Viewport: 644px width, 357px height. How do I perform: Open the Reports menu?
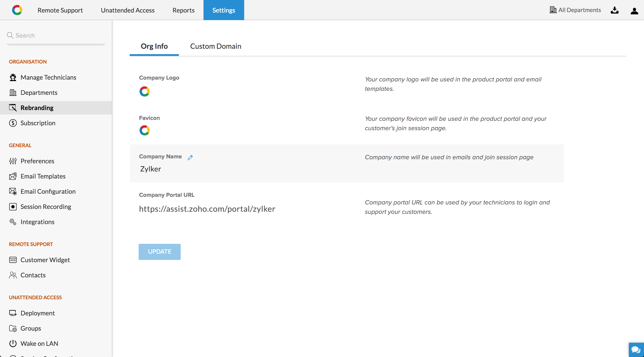[x=183, y=10]
